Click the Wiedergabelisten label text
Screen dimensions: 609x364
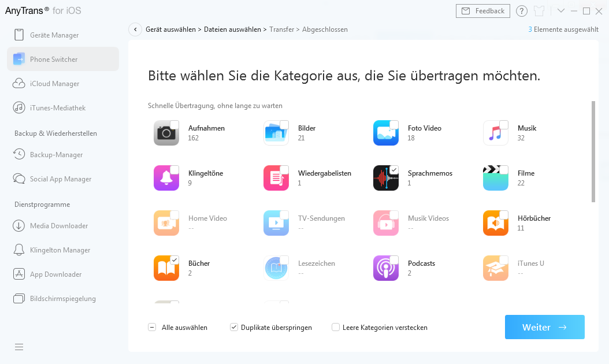pos(325,173)
